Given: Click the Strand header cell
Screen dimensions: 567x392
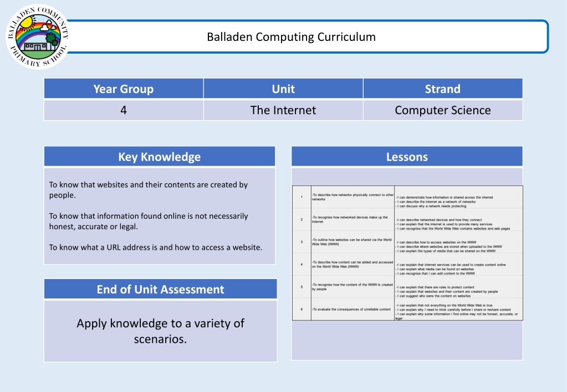Looking at the screenshot, I should pos(443,89).
